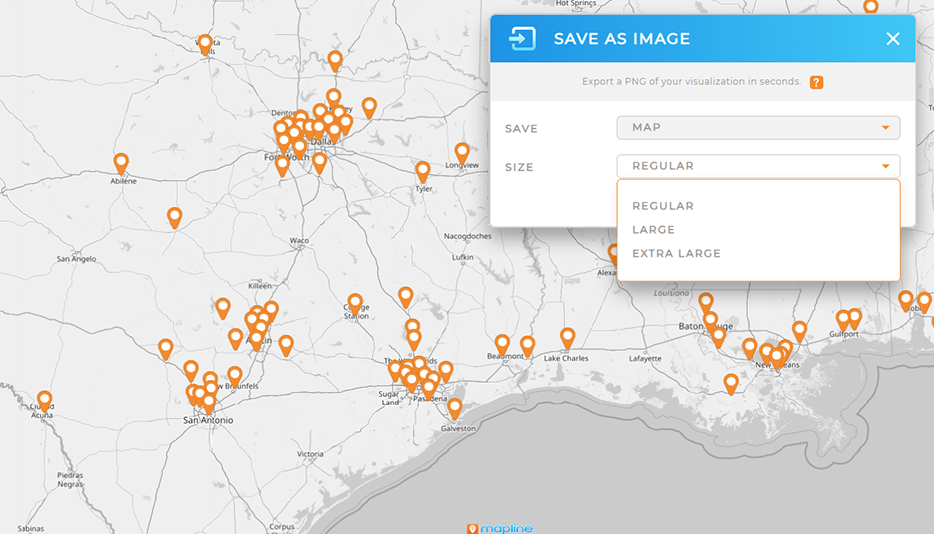The image size is (934, 534).
Task: Pick the EXTRA LARGE size option
Action: pyautogui.click(x=676, y=254)
